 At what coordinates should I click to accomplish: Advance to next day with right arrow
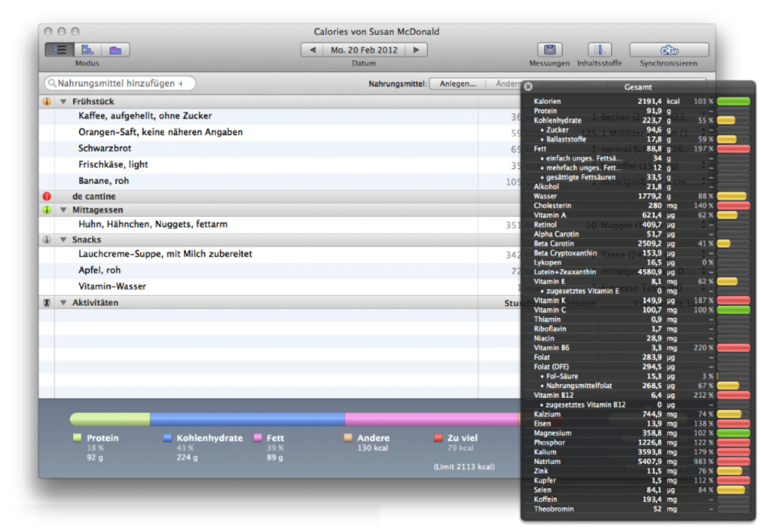point(416,50)
